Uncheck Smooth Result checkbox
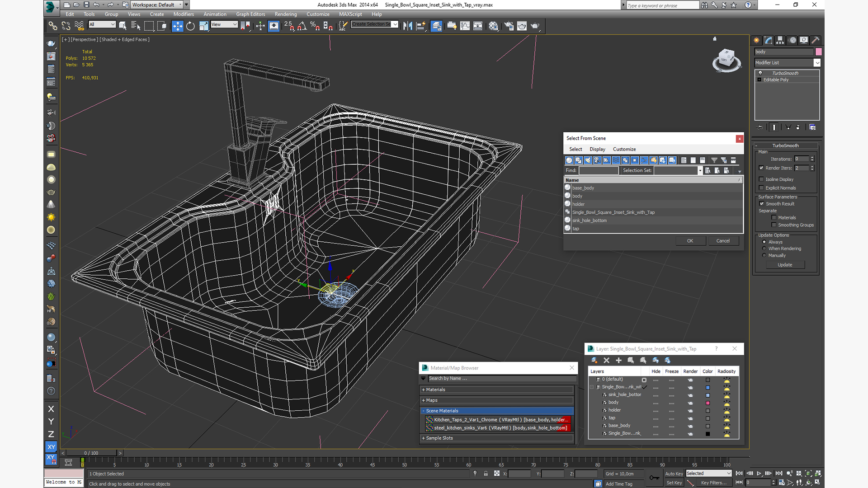The width and height of the screenshot is (868, 488). 762,204
